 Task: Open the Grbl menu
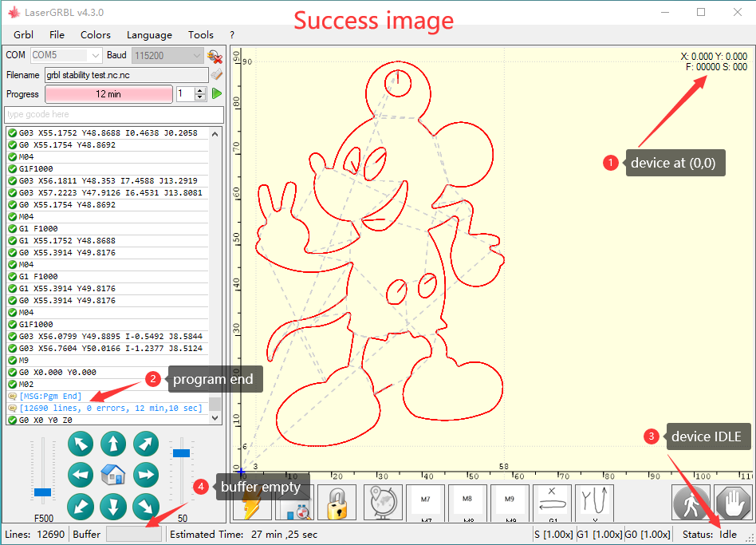[23, 35]
